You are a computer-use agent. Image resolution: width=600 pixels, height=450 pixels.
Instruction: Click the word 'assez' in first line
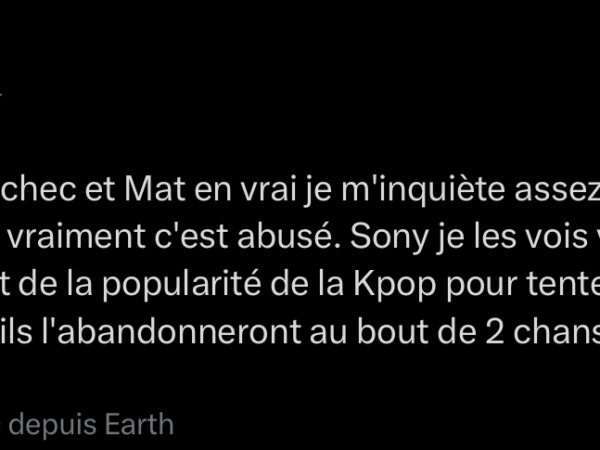pyautogui.click(x=557, y=191)
